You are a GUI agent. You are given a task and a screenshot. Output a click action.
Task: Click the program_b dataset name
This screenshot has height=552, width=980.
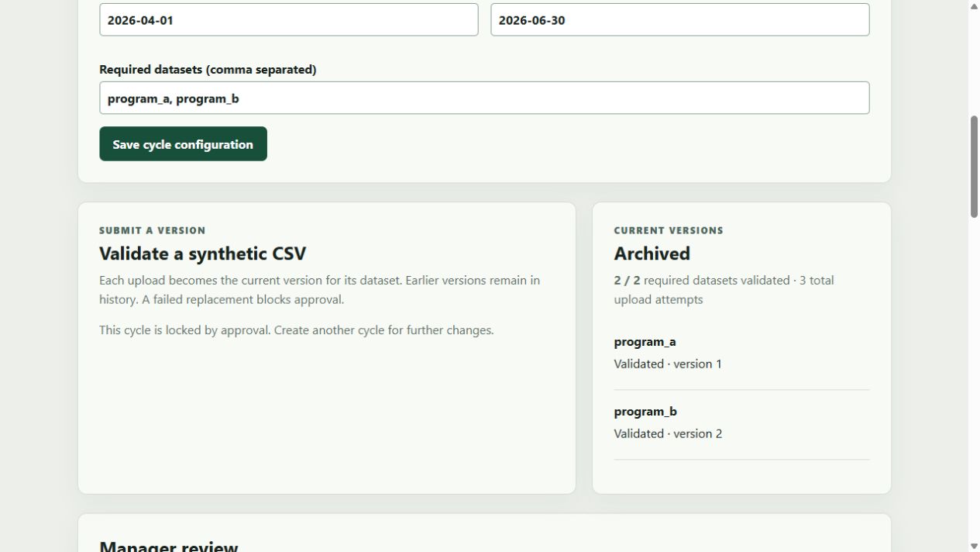(x=645, y=411)
